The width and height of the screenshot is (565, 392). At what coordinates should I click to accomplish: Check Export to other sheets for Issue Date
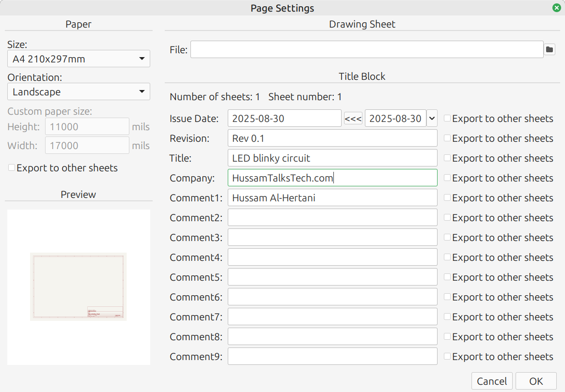point(447,119)
